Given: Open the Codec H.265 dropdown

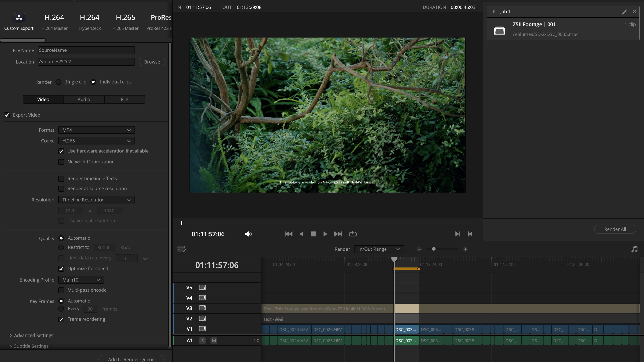Looking at the screenshot, I should [x=96, y=141].
